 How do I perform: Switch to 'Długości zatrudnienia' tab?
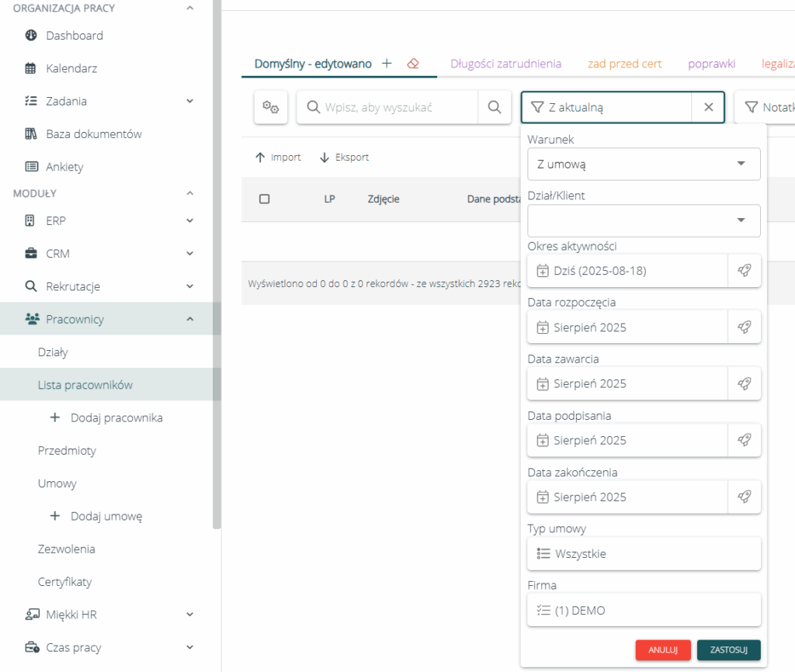click(505, 64)
